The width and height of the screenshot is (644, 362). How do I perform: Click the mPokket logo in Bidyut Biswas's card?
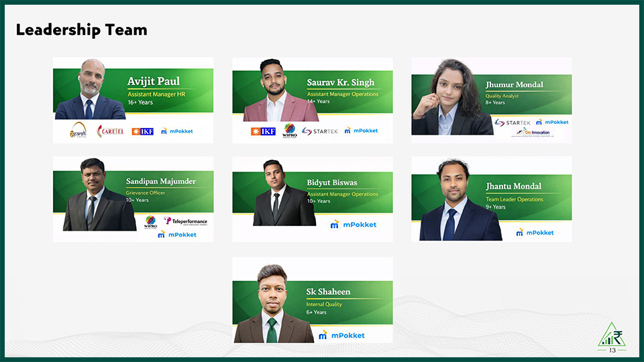coord(354,225)
